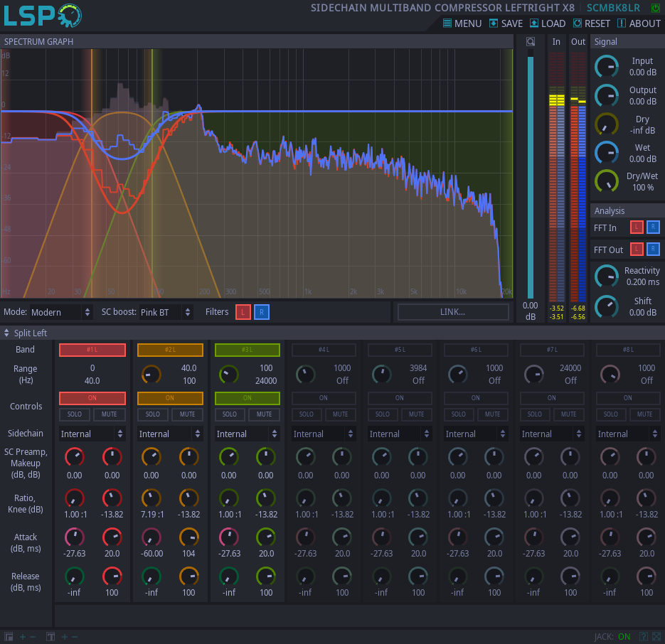Image resolution: width=665 pixels, height=644 pixels.
Task: Click band 1 Makeup knob
Action: click(x=112, y=458)
